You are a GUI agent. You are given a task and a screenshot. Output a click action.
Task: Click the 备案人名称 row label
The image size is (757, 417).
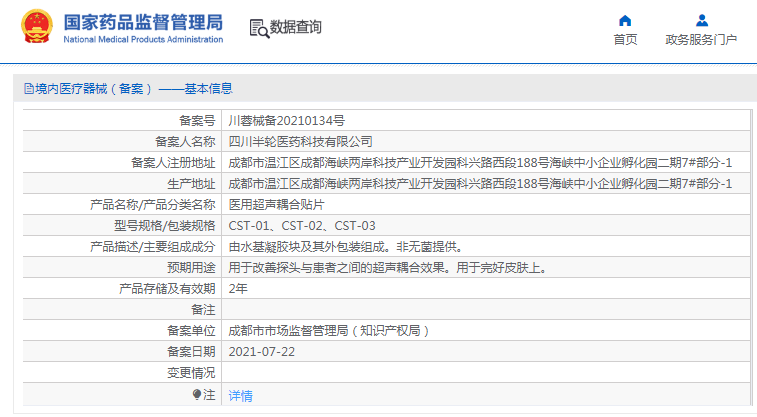point(185,141)
